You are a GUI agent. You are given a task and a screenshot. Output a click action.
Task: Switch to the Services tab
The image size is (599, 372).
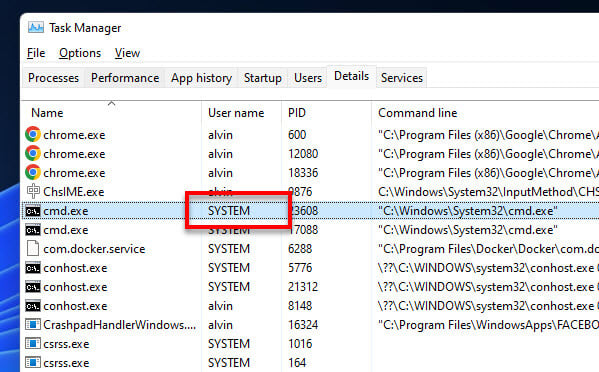(x=401, y=78)
